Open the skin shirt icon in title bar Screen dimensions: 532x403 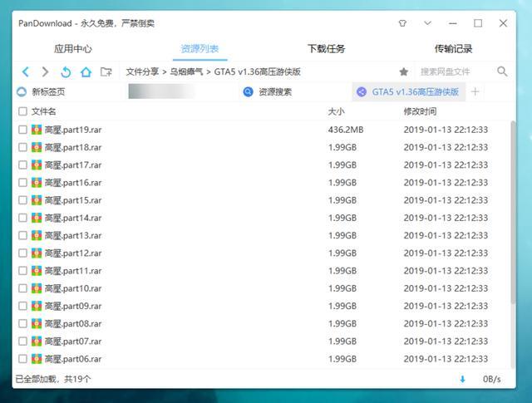pos(402,23)
